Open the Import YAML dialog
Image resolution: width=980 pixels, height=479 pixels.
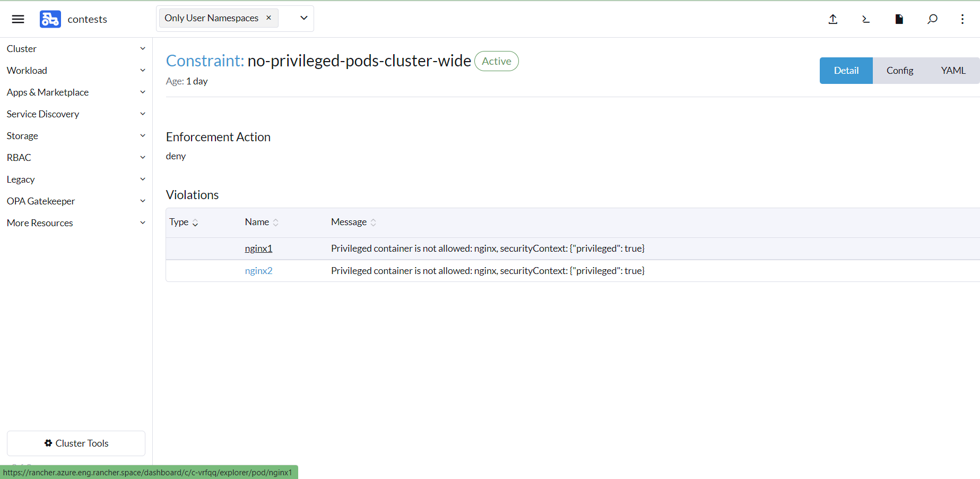(832, 19)
